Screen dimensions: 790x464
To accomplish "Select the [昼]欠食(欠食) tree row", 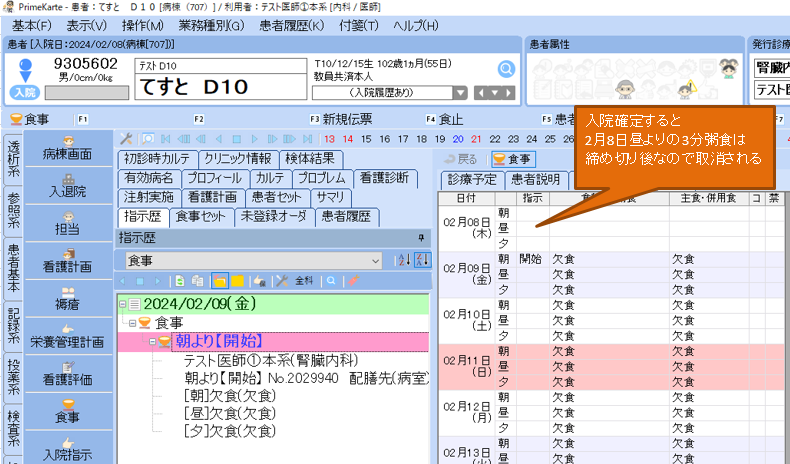I will pyautogui.click(x=230, y=414).
